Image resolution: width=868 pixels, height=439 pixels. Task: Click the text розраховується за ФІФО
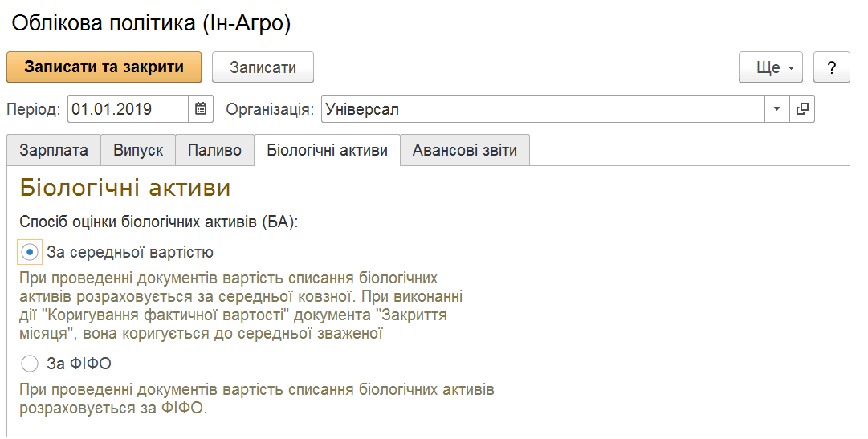(x=113, y=409)
